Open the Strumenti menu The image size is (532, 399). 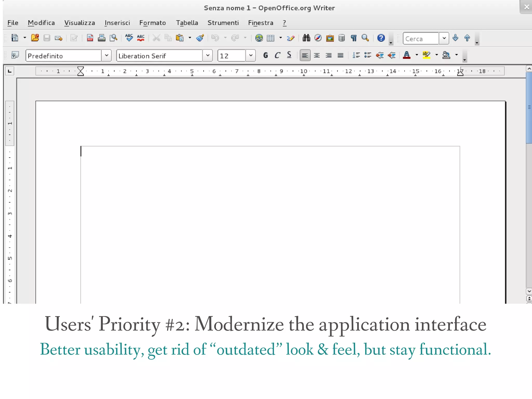pos(223,23)
